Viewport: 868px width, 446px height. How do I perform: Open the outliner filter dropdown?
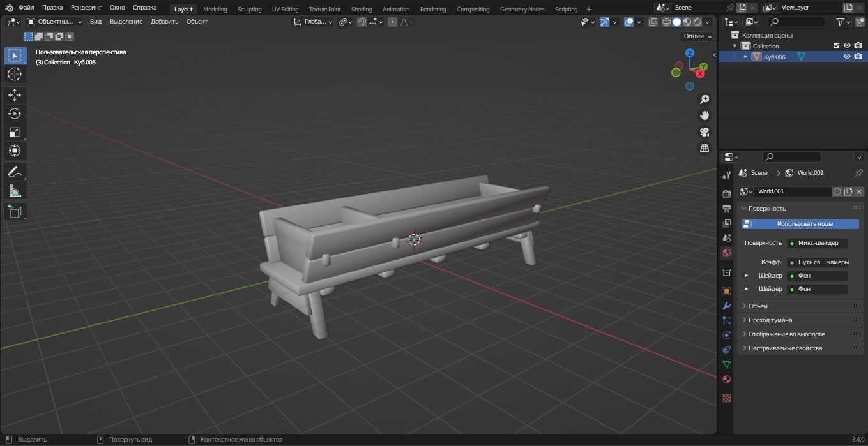click(x=844, y=22)
